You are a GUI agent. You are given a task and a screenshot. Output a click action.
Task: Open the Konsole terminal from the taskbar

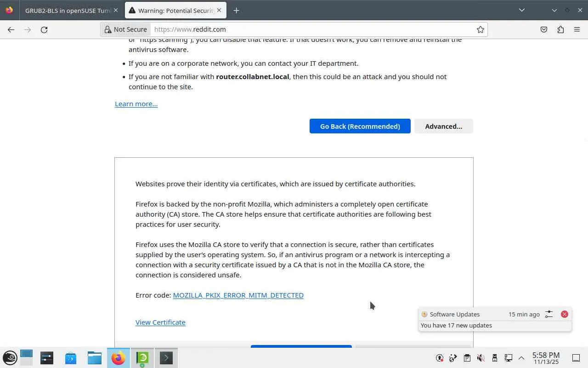coord(166,358)
